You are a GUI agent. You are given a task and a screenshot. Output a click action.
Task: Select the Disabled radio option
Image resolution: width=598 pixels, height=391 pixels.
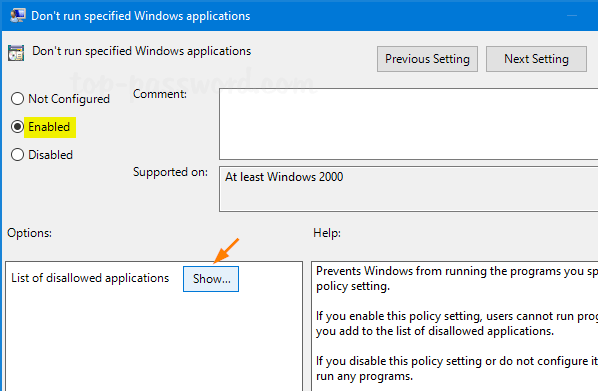pos(17,155)
